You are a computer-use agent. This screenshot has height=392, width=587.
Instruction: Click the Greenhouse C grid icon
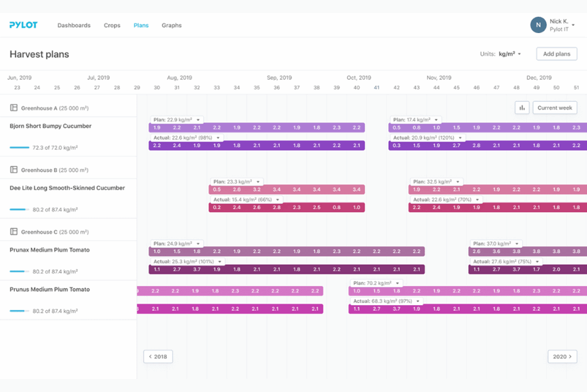click(x=14, y=232)
